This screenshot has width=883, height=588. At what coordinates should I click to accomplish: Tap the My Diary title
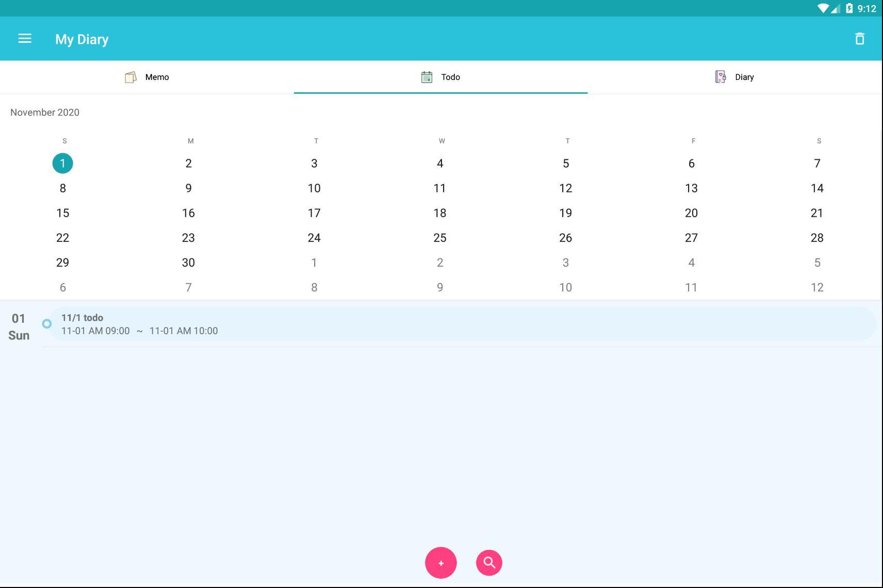tap(82, 39)
